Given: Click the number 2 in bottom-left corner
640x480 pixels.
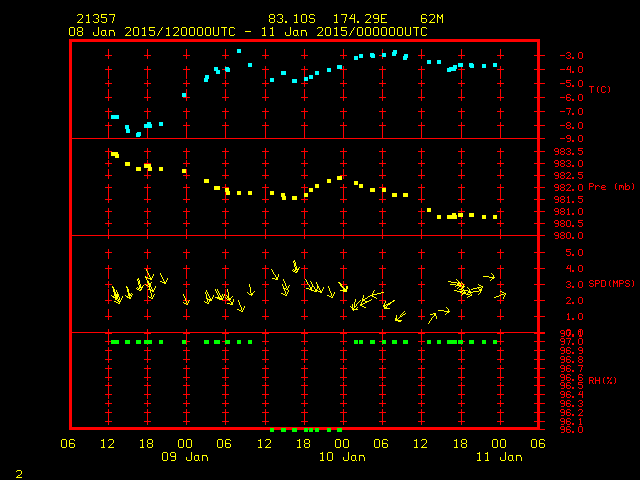Looking at the screenshot, I should tap(19, 474).
